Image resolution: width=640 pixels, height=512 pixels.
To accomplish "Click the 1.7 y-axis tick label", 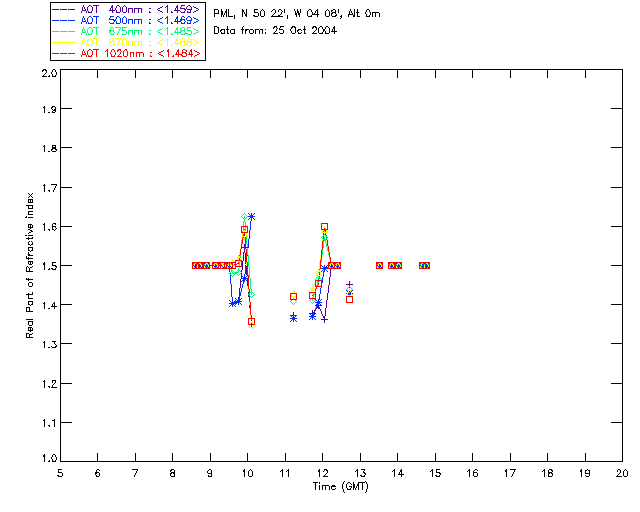I will pos(49,188).
